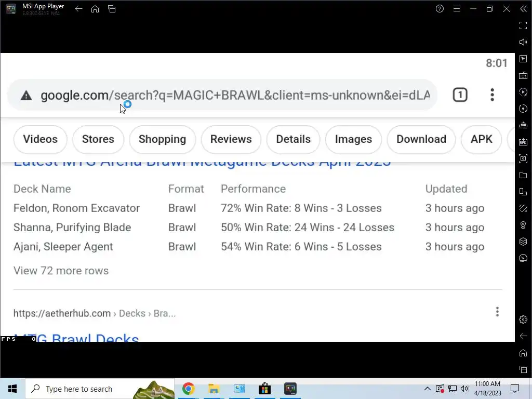
Task: Select the Images filter chip
Action: coord(353,139)
